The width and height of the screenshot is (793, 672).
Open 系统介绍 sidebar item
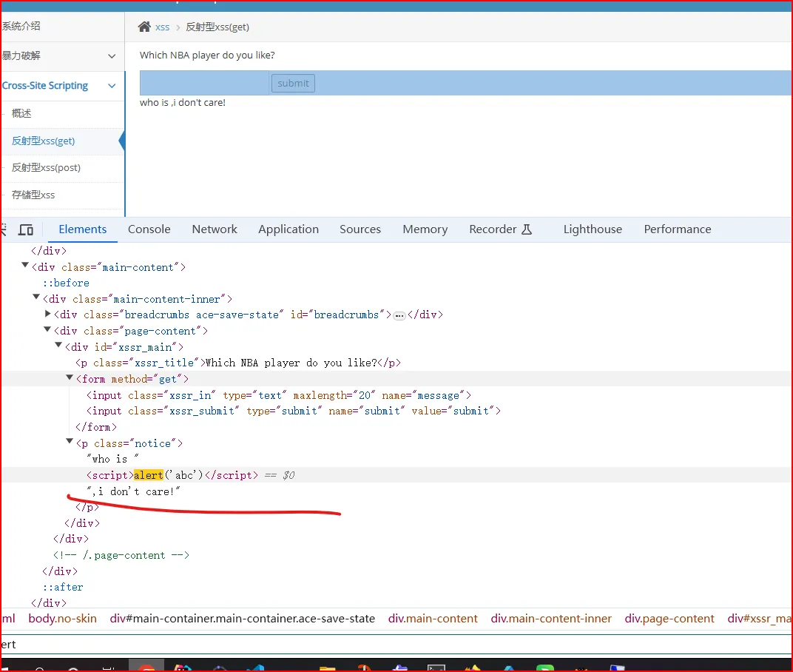[x=20, y=26]
